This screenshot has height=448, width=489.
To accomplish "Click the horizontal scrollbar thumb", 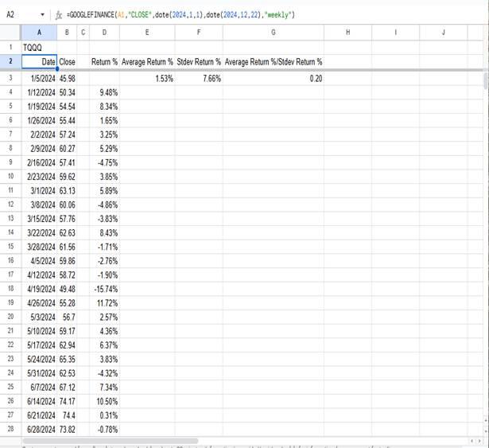I will point(111,441).
